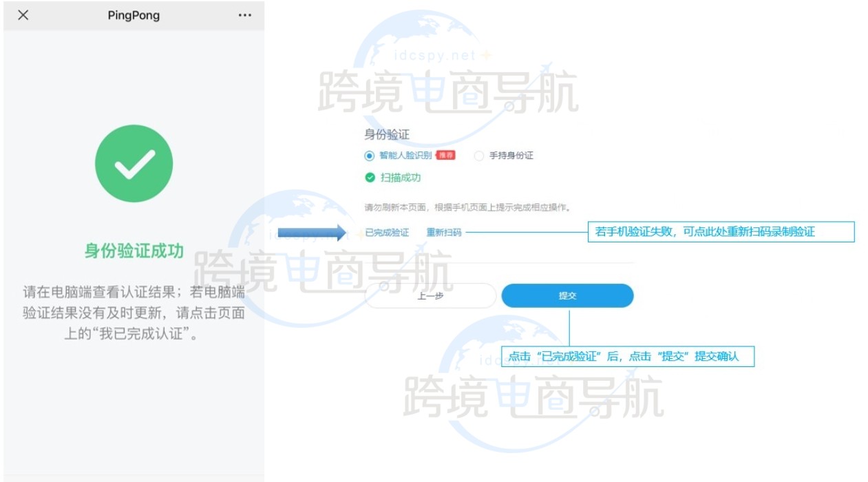The width and height of the screenshot is (868, 482).
Task: Click the green success checkmark icon
Action: pos(134,163)
